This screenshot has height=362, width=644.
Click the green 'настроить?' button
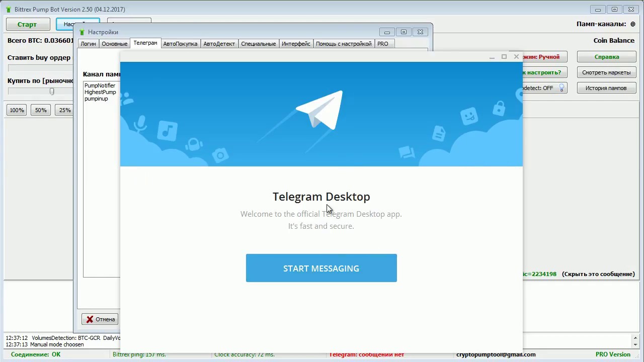pos(545,72)
